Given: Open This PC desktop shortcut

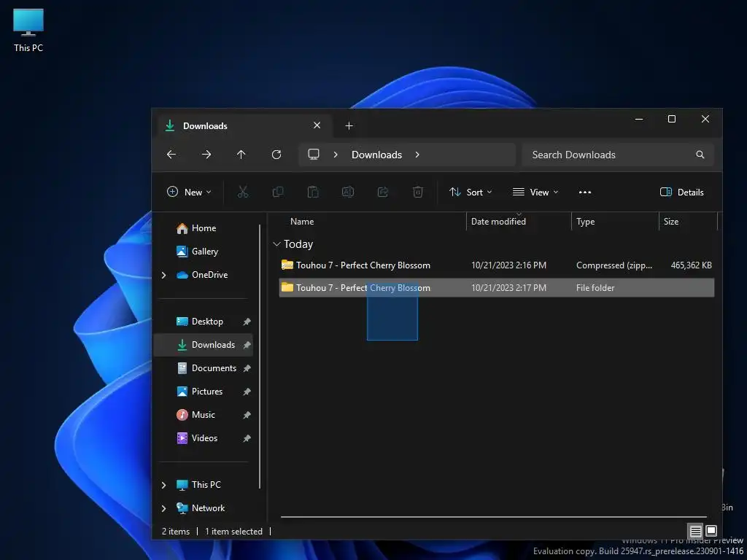Looking at the screenshot, I should [x=28, y=29].
